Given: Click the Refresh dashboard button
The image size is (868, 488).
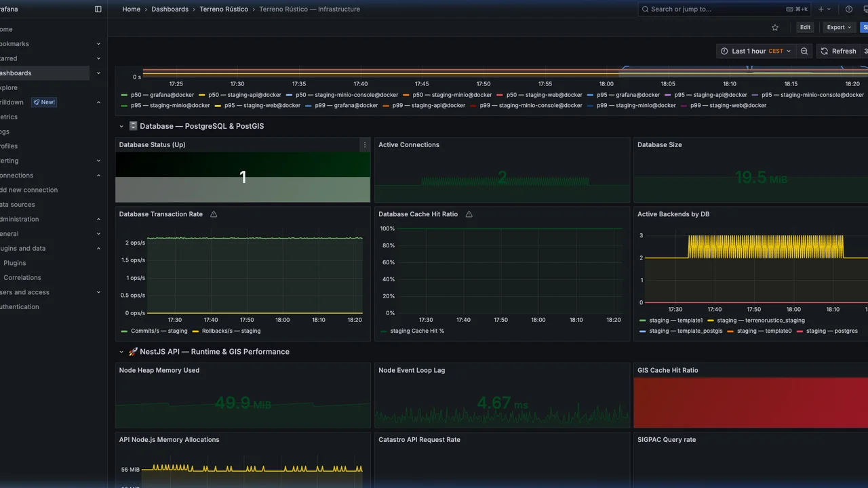Looking at the screenshot, I should [838, 52].
